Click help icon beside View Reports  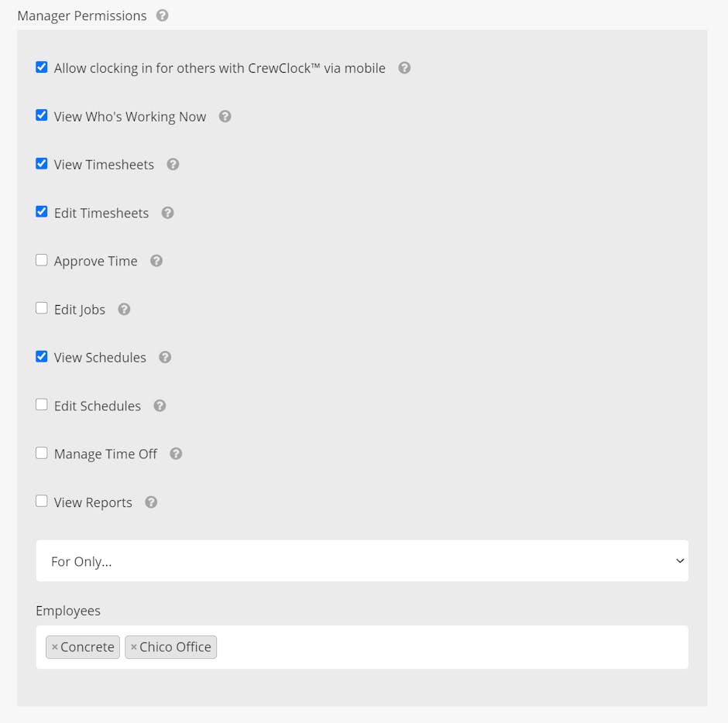pyautogui.click(x=151, y=502)
